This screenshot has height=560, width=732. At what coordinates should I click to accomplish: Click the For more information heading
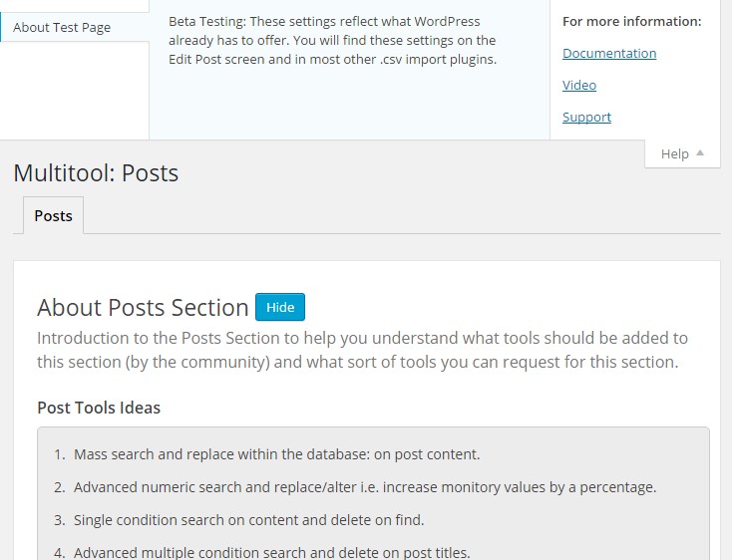click(632, 22)
